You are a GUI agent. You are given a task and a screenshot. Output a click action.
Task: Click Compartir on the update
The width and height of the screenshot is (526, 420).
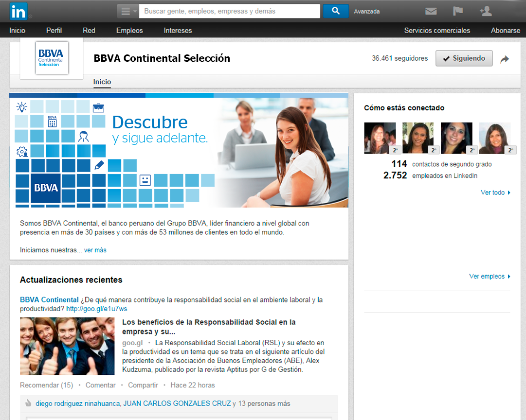coord(143,385)
